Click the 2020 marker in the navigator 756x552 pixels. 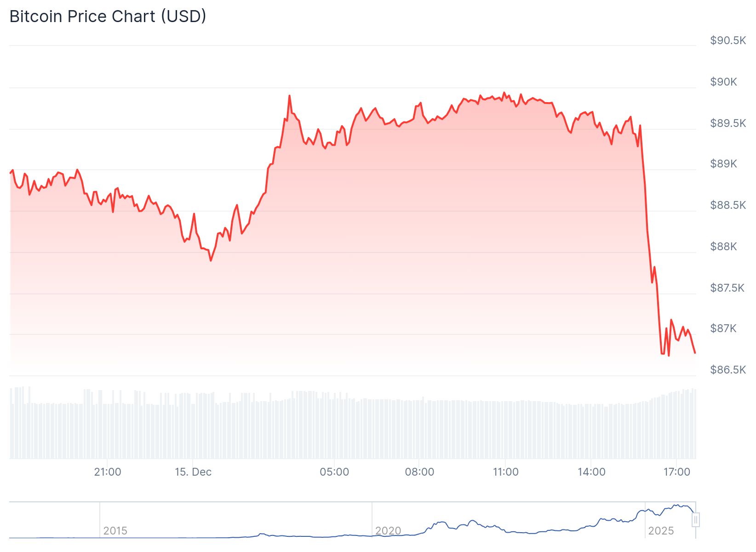point(388,531)
